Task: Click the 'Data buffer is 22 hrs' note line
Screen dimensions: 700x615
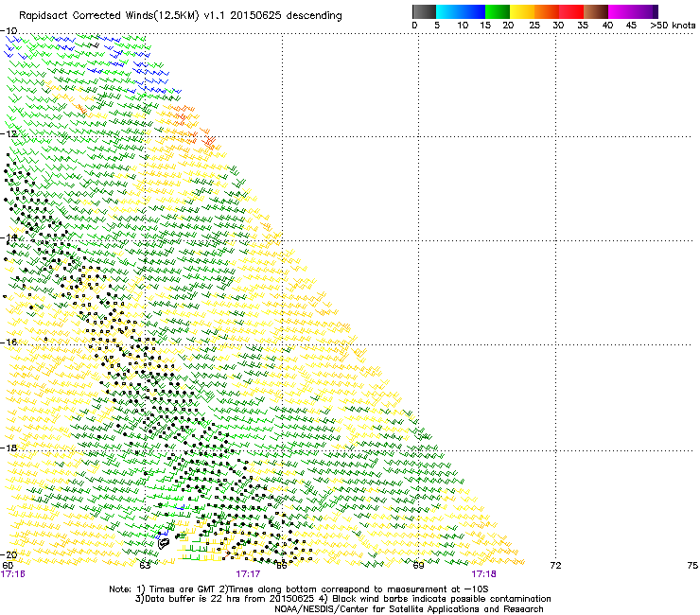Action: tap(343, 599)
